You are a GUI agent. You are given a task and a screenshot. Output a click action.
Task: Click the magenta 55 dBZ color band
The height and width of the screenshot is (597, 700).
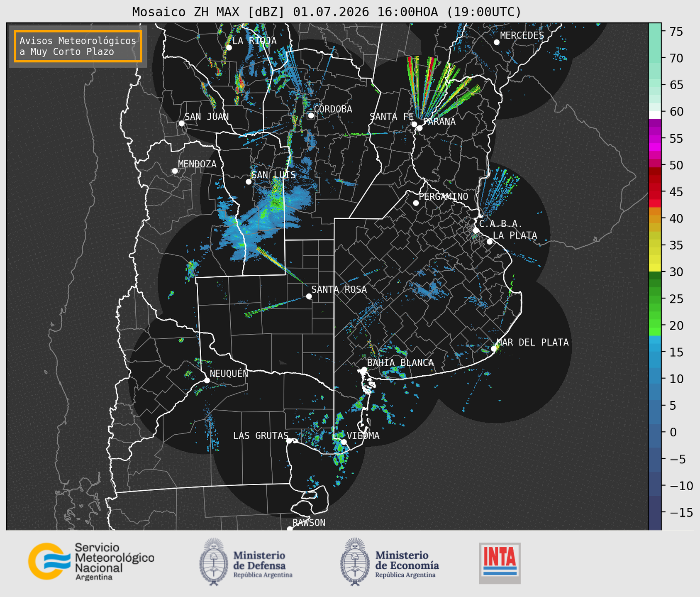click(655, 139)
